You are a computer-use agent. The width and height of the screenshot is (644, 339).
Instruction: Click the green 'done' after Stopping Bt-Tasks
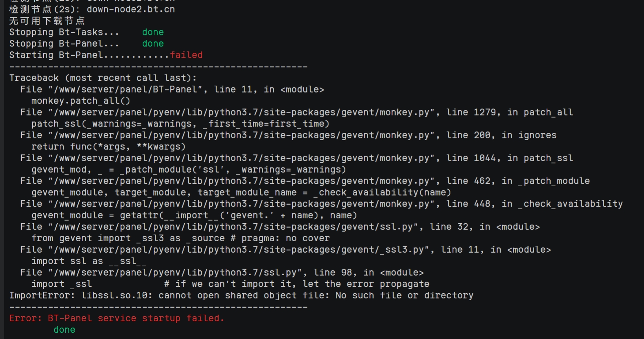(153, 32)
